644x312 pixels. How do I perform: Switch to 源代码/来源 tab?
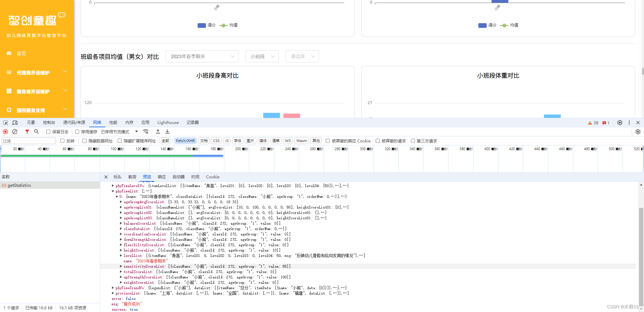click(74, 123)
